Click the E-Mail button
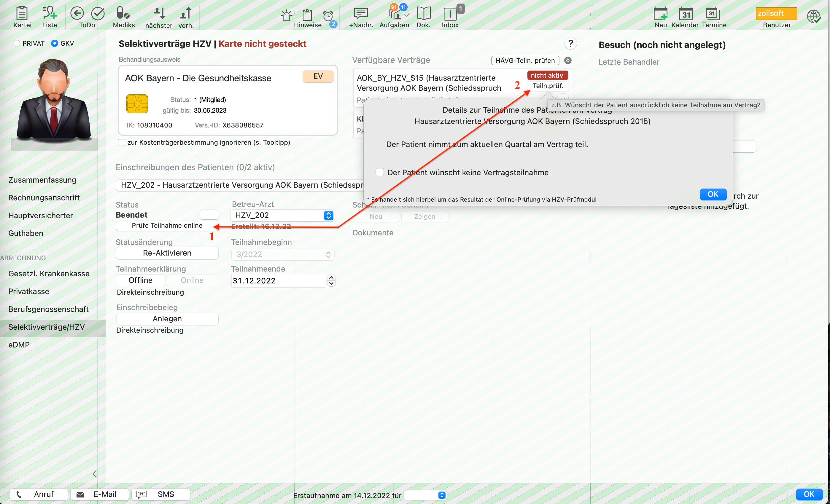 100,494
